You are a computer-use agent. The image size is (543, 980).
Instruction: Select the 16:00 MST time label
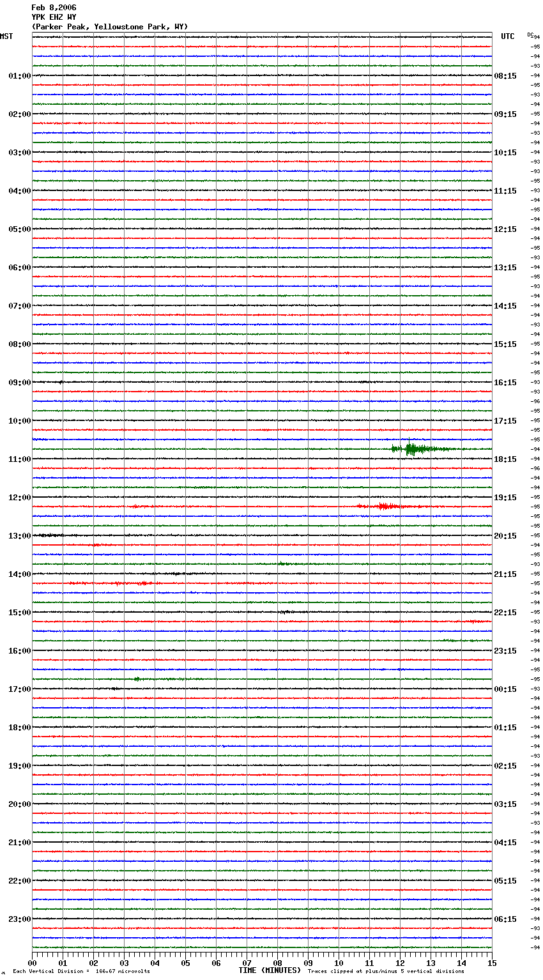coord(20,651)
